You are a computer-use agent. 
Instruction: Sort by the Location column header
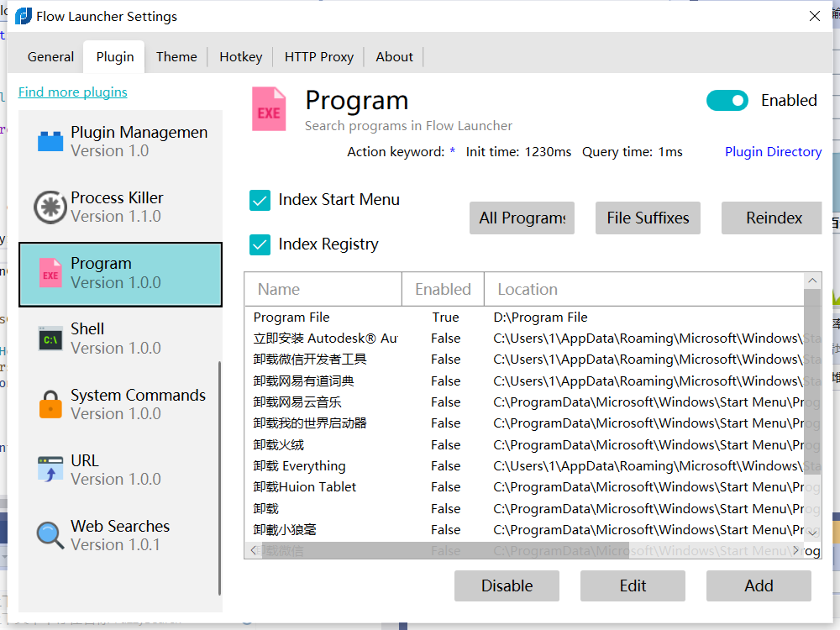(644, 289)
